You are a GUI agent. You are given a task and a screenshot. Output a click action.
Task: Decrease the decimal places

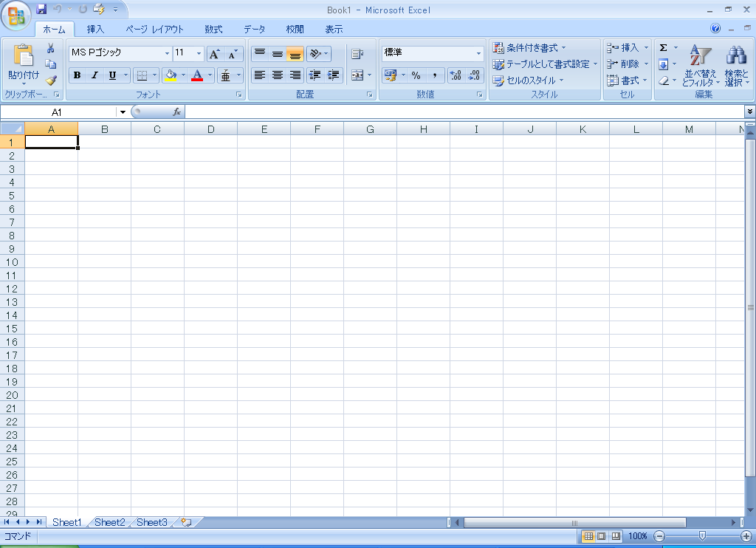[475, 75]
